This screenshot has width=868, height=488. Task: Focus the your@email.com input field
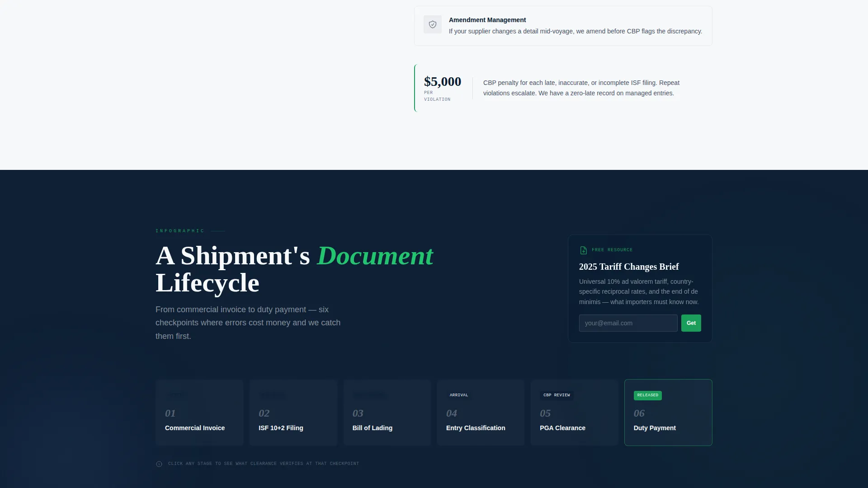pyautogui.click(x=628, y=323)
